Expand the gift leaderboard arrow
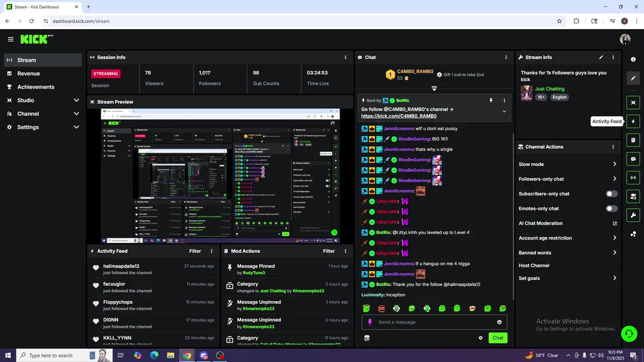Image resolution: width=644 pixels, height=362 pixels. click(434, 88)
